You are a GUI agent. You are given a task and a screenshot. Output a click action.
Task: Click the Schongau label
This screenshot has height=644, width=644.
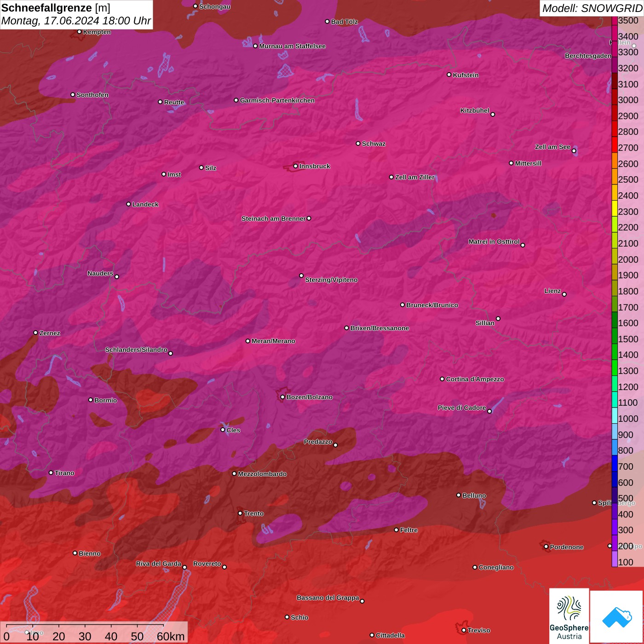pos(215,6)
